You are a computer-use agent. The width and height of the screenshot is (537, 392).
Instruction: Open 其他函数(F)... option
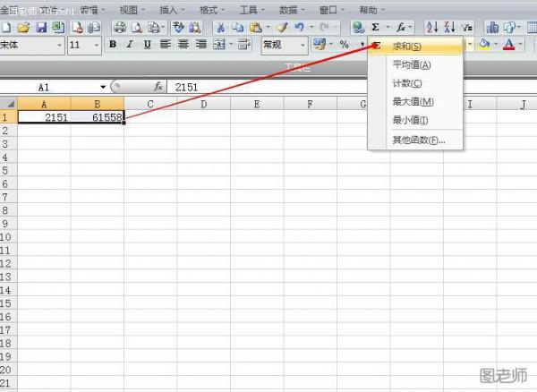417,140
